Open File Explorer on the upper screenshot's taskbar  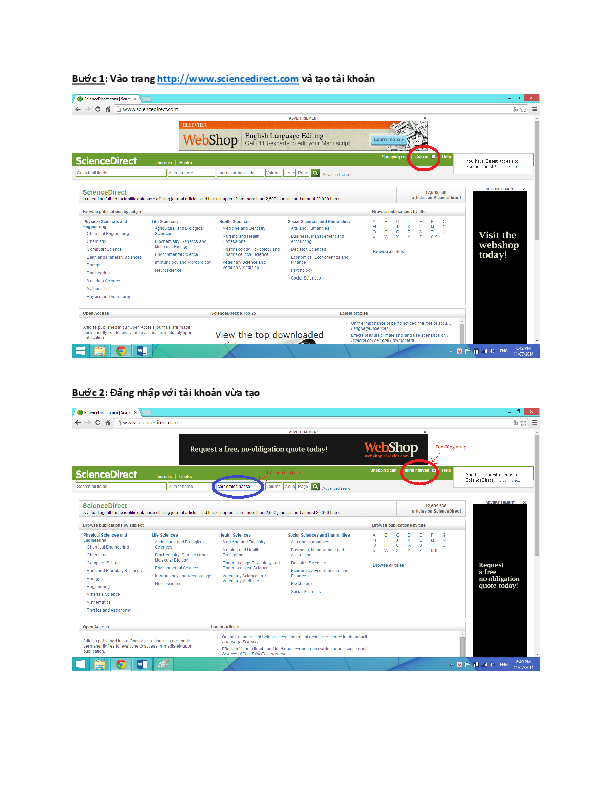click(x=100, y=351)
